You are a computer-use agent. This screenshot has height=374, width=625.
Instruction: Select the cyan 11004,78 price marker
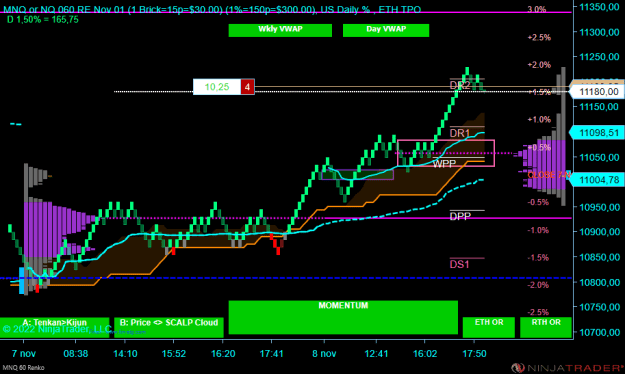(x=597, y=180)
